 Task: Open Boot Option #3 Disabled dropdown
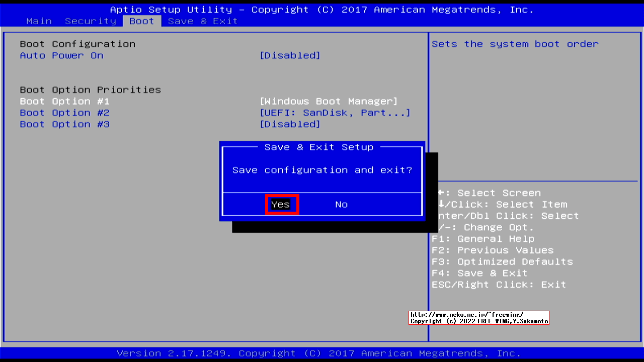coord(290,124)
